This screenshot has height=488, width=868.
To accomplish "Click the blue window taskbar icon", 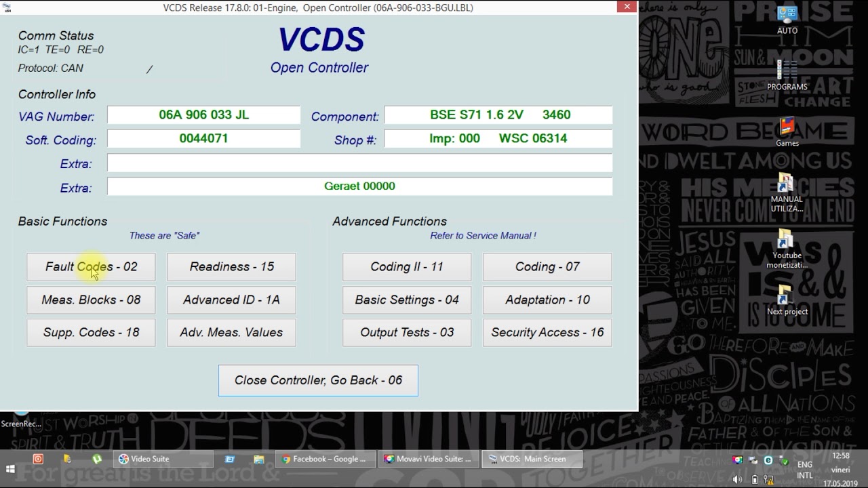I will (x=229, y=459).
